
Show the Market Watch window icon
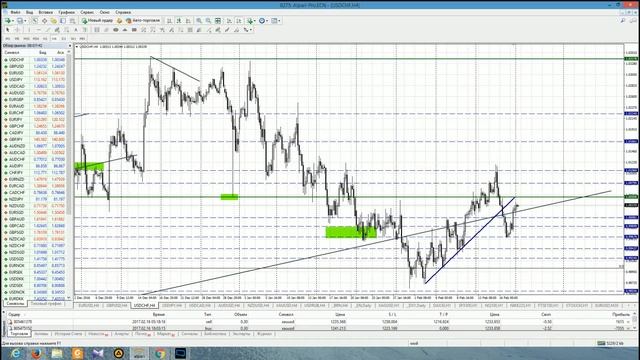coord(36,20)
